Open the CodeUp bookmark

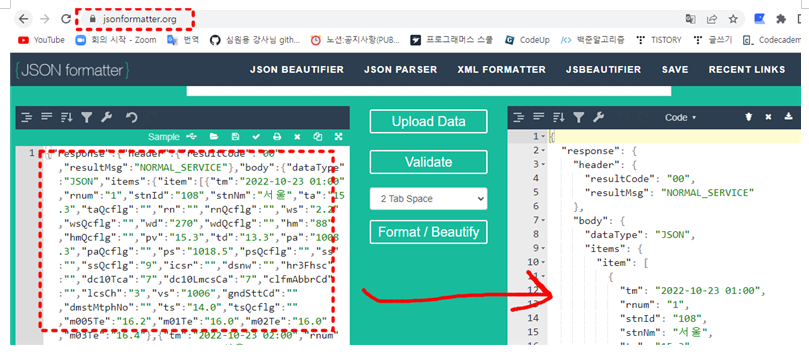click(x=527, y=40)
